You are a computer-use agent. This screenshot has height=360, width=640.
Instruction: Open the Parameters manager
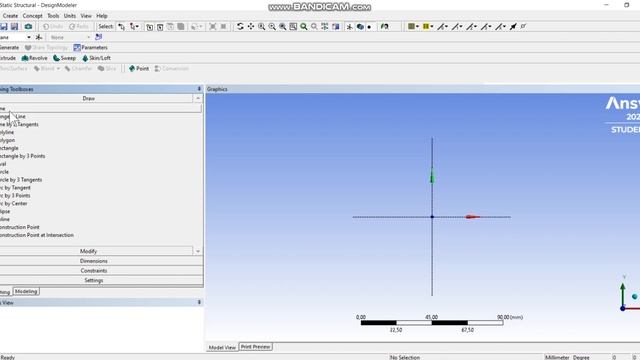click(x=90, y=47)
